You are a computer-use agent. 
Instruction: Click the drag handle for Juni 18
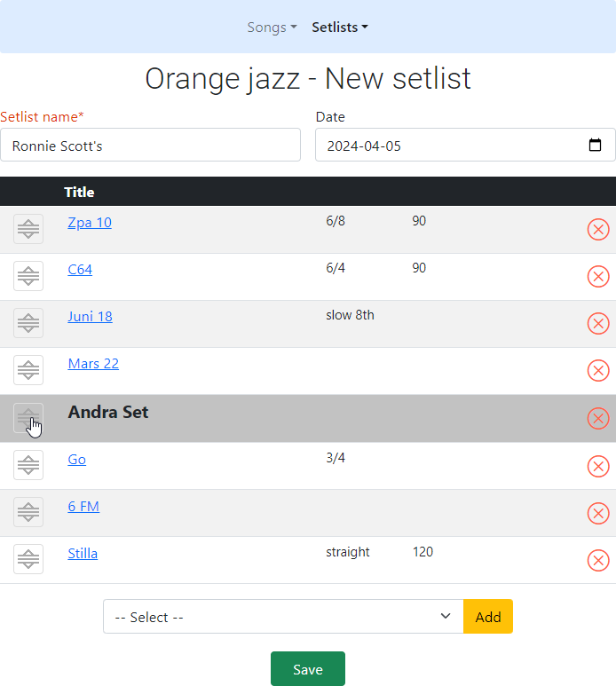point(28,323)
